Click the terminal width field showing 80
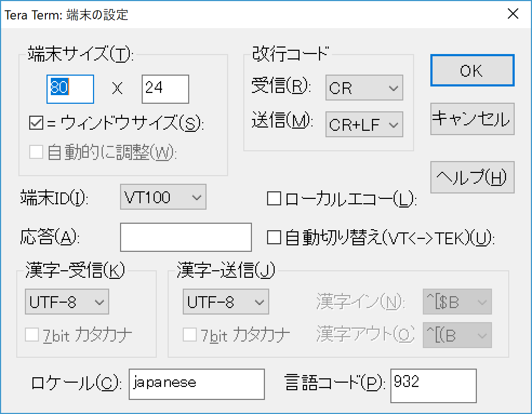This screenshot has height=414, width=532. click(x=70, y=89)
